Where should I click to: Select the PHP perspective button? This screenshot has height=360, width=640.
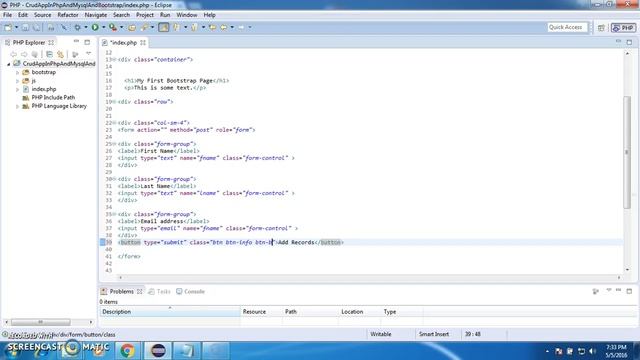623,28
